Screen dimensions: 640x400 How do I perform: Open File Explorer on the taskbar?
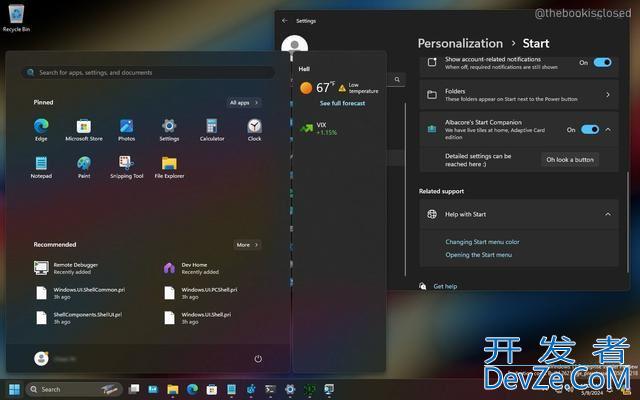[173, 389]
